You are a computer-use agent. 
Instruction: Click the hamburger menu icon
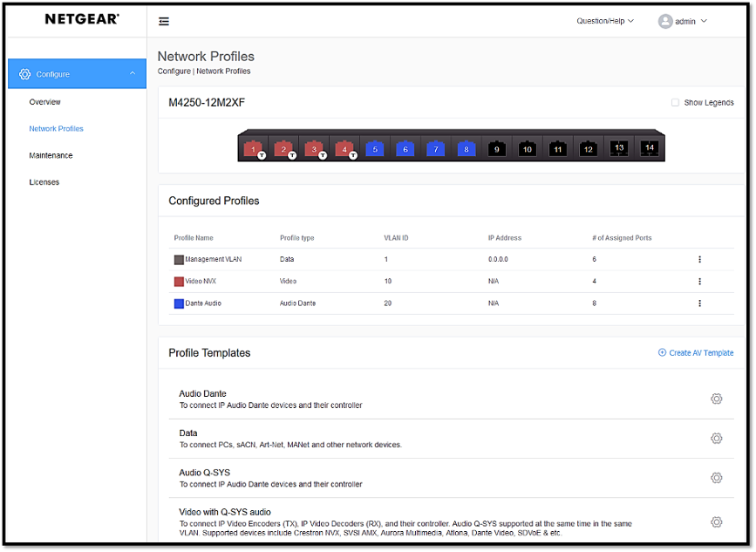(164, 22)
